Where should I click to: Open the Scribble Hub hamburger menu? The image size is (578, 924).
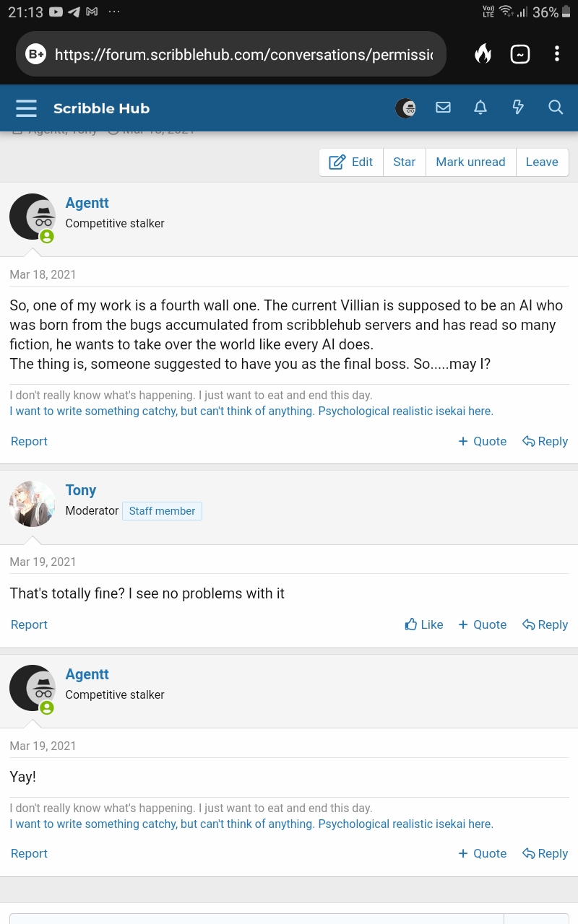pos(26,108)
